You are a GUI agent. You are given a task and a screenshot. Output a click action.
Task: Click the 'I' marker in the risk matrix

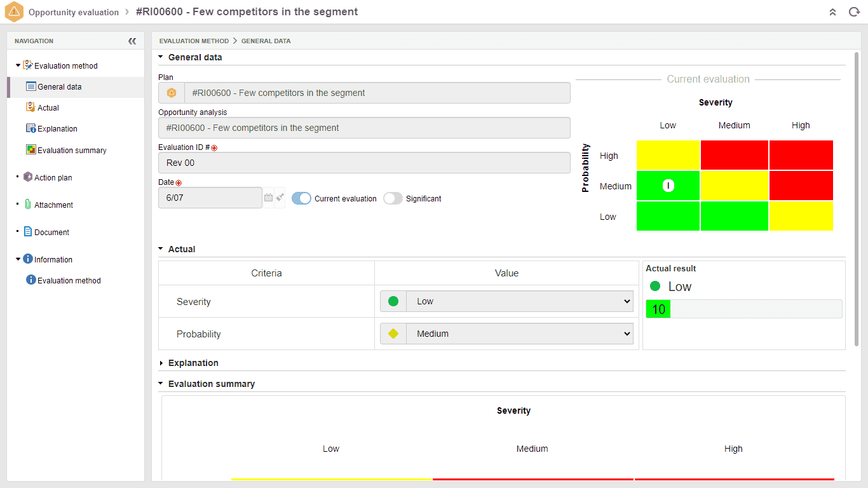[668, 186]
